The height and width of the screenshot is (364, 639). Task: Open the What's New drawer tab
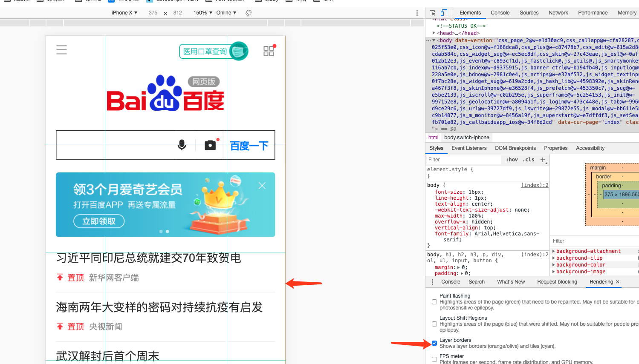point(511,282)
